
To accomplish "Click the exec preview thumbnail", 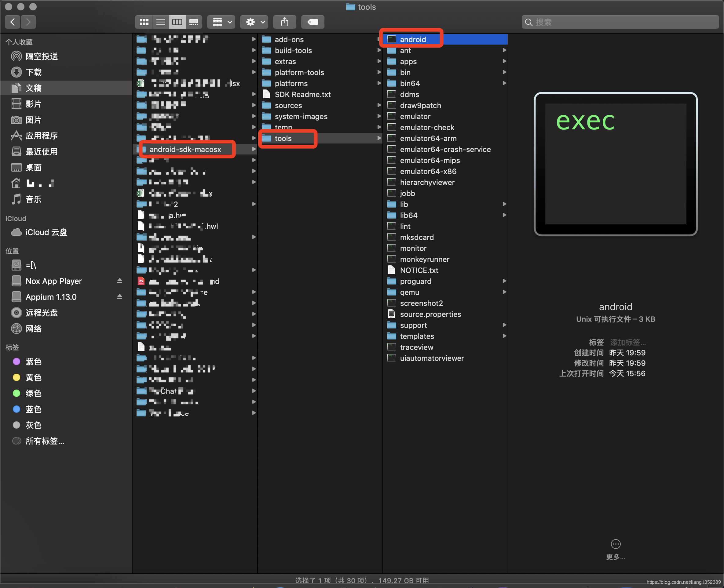I will tap(616, 164).
